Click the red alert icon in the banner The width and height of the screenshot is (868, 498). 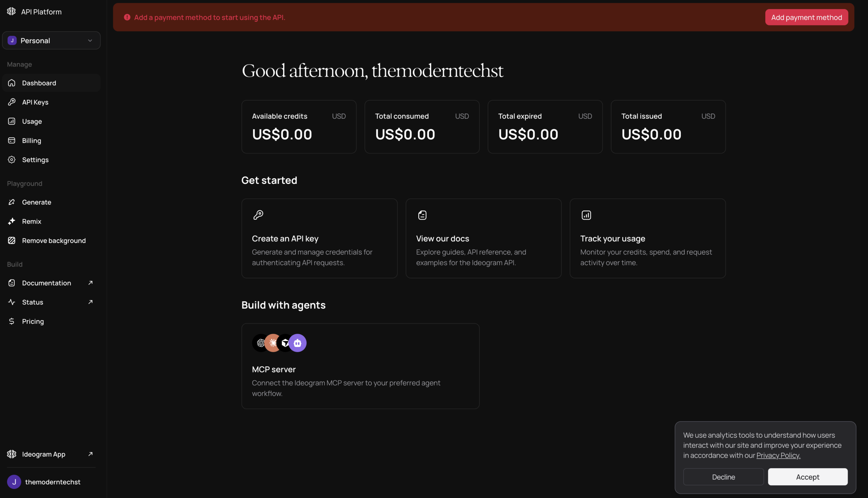(127, 17)
